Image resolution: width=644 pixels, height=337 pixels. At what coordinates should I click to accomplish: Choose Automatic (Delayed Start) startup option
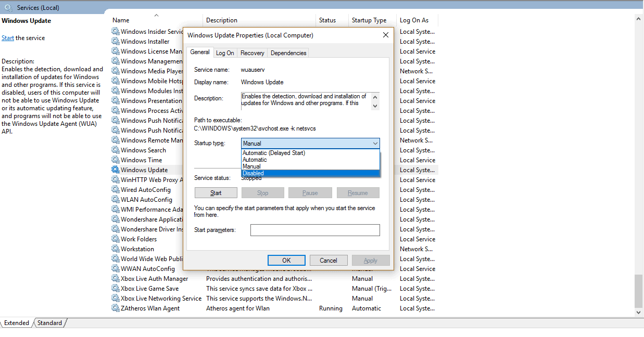(310, 153)
